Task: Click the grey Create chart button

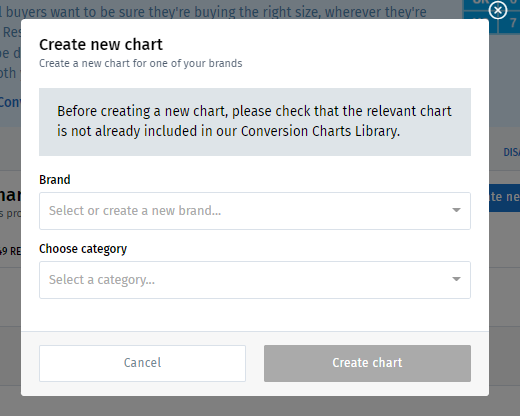Action: click(367, 363)
